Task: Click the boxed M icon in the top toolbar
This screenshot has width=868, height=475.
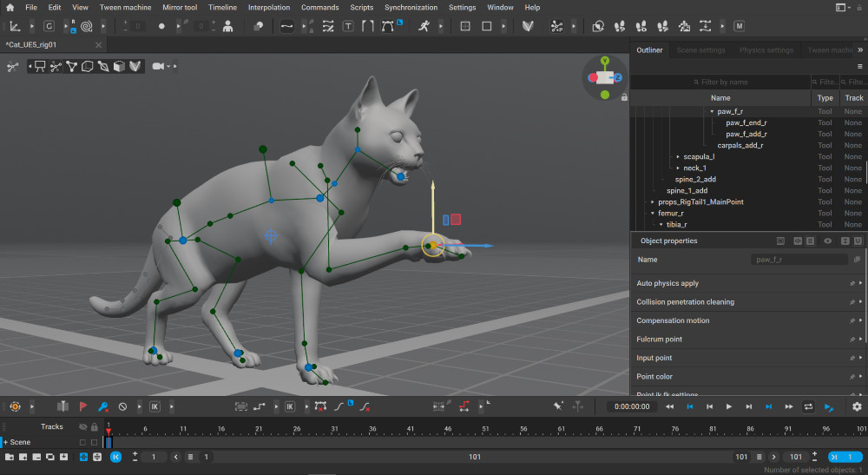Action: tap(739, 26)
